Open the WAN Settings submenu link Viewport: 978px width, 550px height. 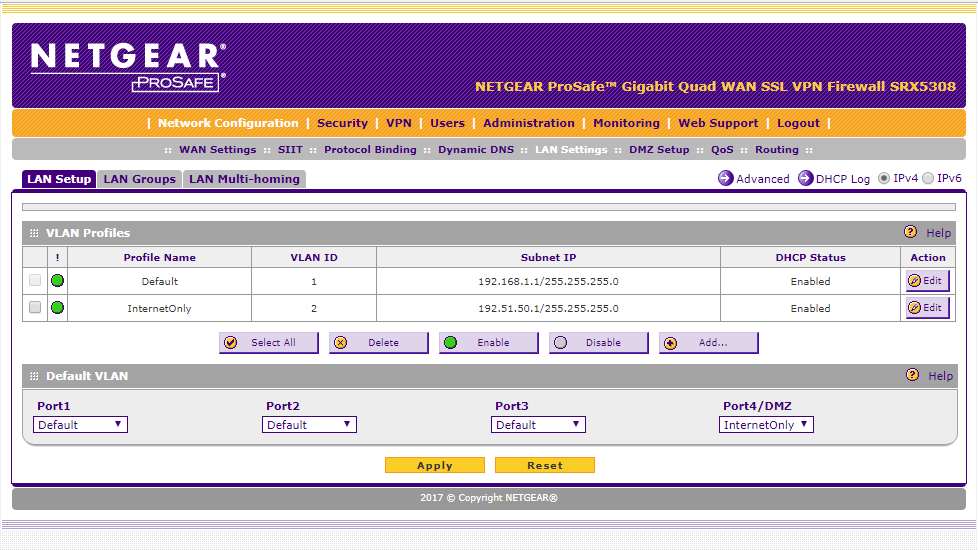click(x=217, y=150)
